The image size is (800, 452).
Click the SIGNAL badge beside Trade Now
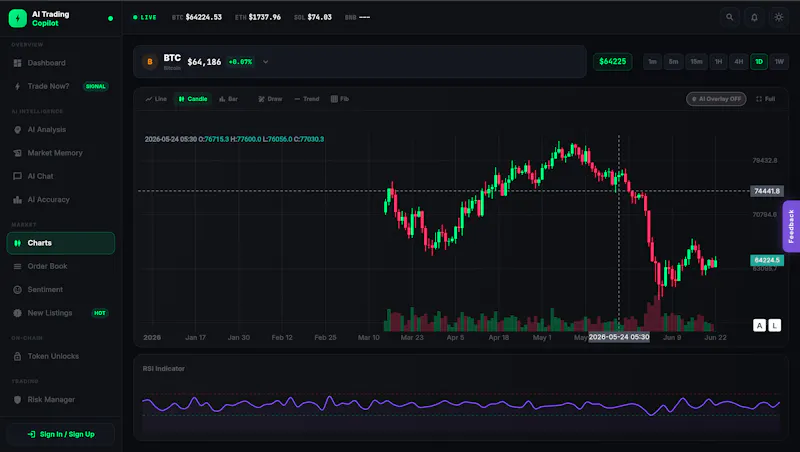tap(95, 86)
